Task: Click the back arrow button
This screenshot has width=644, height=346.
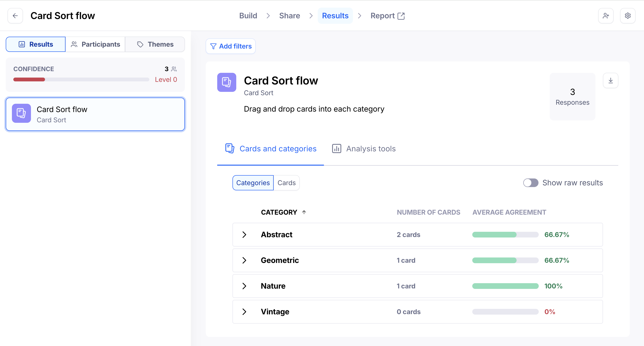Action: (x=15, y=16)
